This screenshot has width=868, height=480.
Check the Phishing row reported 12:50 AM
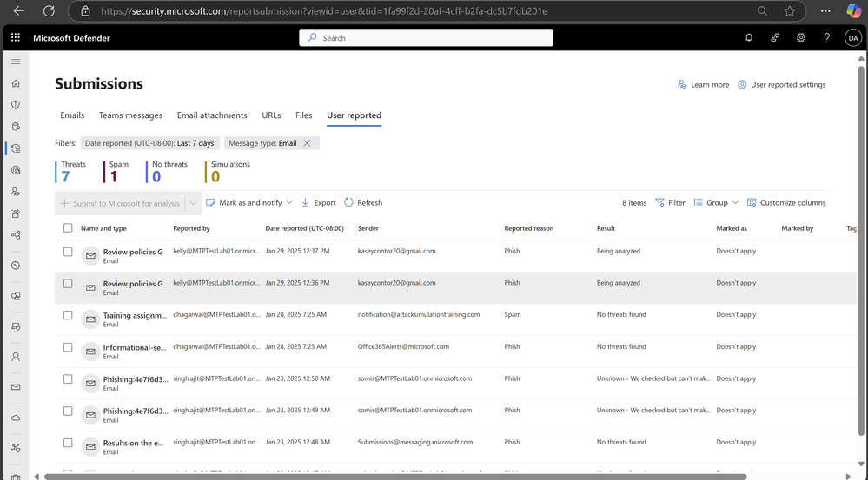coord(68,378)
